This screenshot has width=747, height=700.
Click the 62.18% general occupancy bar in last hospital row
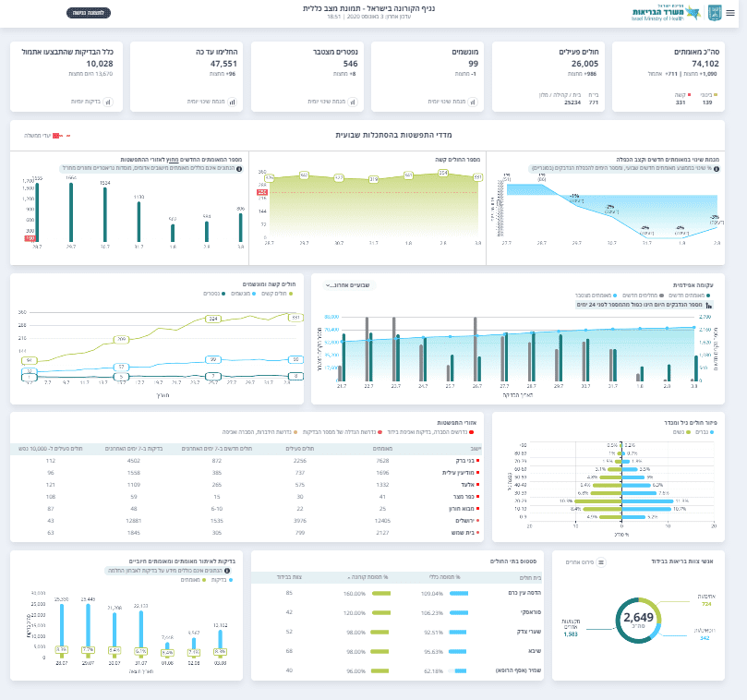[458, 671]
